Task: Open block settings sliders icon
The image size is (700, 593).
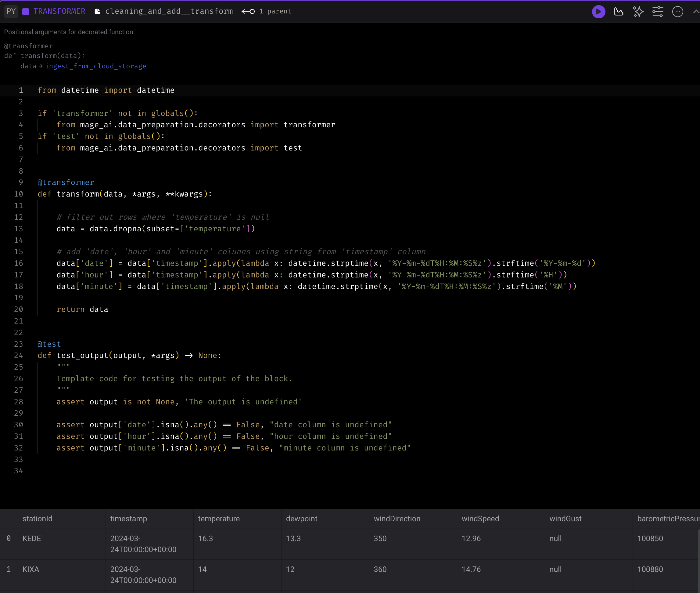Action: [658, 12]
